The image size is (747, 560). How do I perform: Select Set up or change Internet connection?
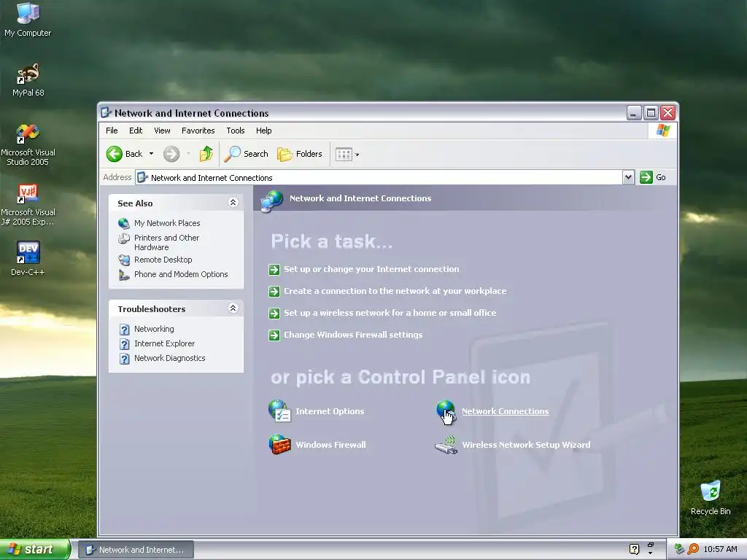(x=371, y=269)
